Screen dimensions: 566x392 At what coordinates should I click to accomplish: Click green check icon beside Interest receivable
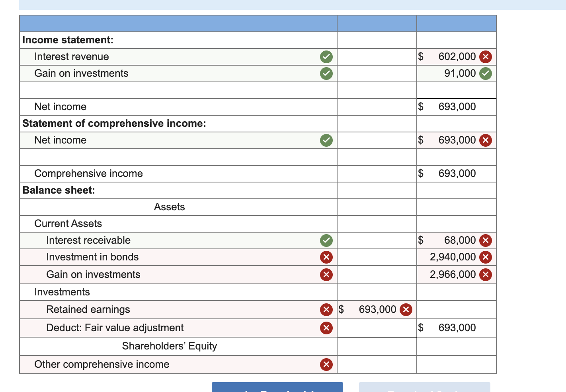coord(326,241)
